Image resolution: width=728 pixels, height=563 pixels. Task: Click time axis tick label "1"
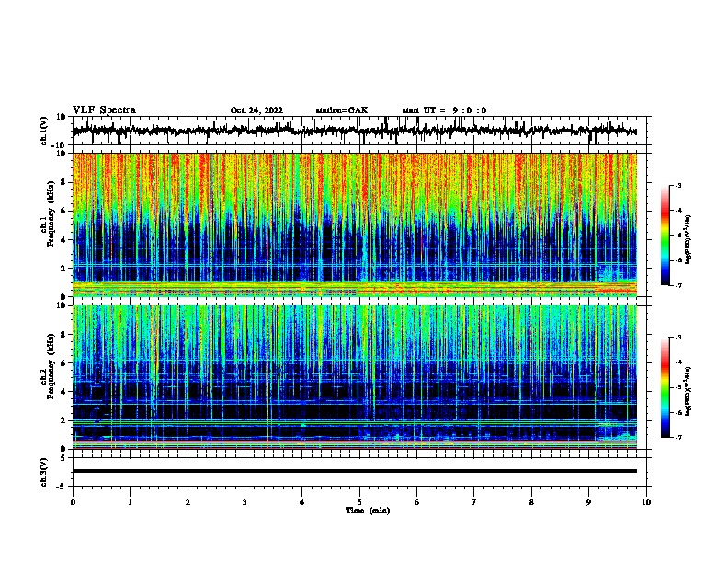pos(130,502)
